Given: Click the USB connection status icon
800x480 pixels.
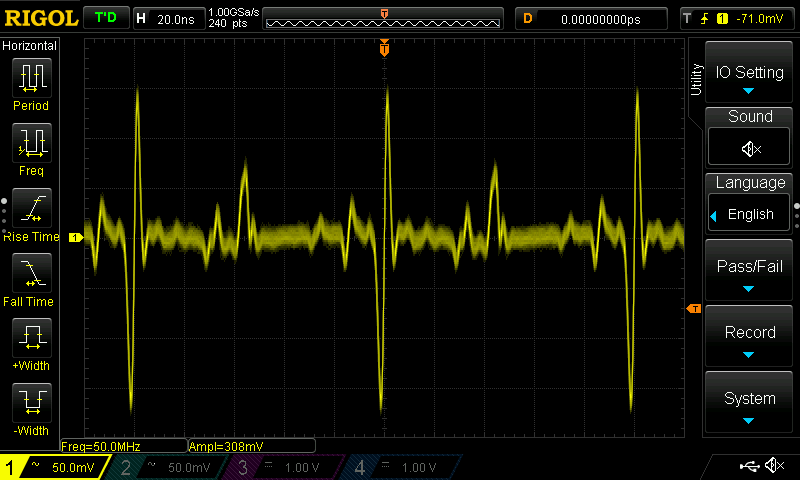Looking at the screenshot, I should coord(749,465).
